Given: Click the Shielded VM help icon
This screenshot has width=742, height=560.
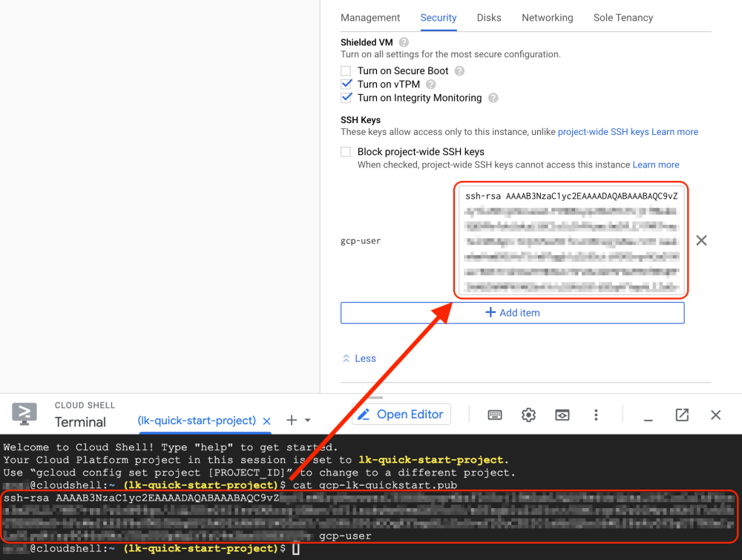Looking at the screenshot, I should [404, 42].
